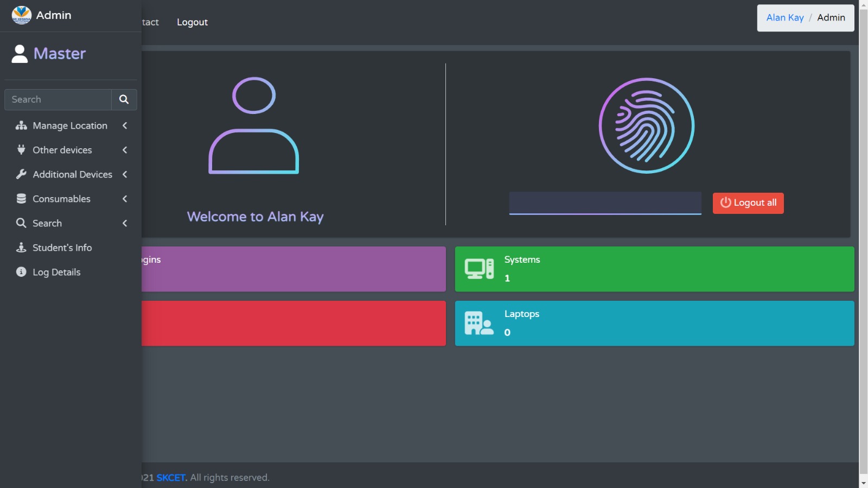This screenshot has width=868, height=488.
Task: Click the Log Details info icon
Action: pyautogui.click(x=21, y=272)
